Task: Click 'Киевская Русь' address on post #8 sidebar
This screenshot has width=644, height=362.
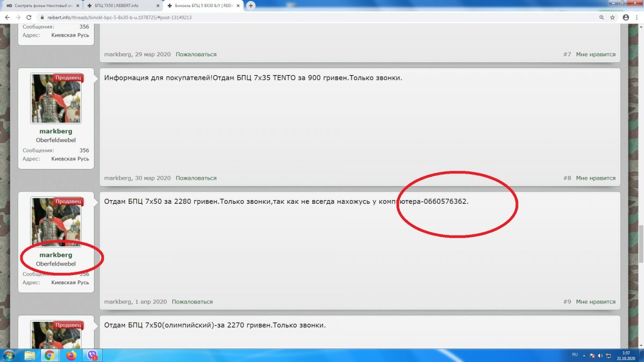Action: pyautogui.click(x=70, y=159)
